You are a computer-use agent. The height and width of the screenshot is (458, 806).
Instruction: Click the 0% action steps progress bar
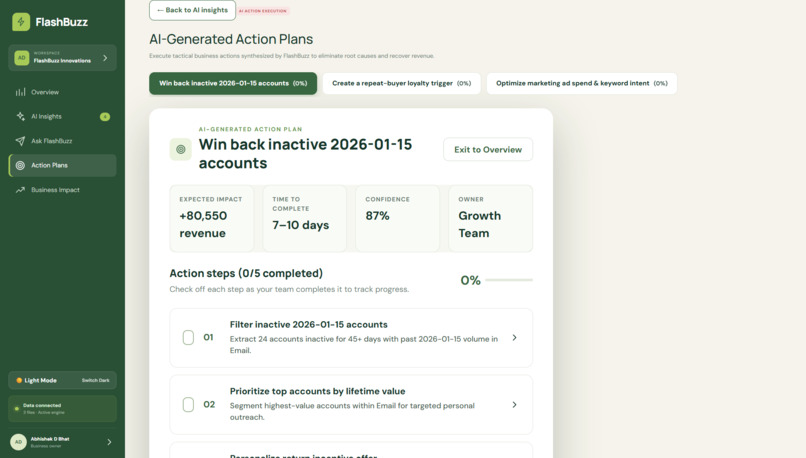pyautogui.click(x=509, y=280)
